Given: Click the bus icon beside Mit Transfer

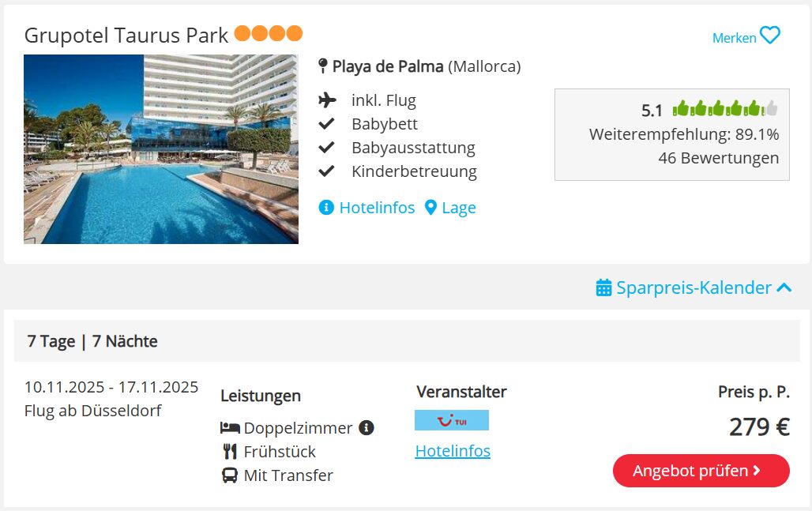Looking at the screenshot, I should (x=230, y=475).
